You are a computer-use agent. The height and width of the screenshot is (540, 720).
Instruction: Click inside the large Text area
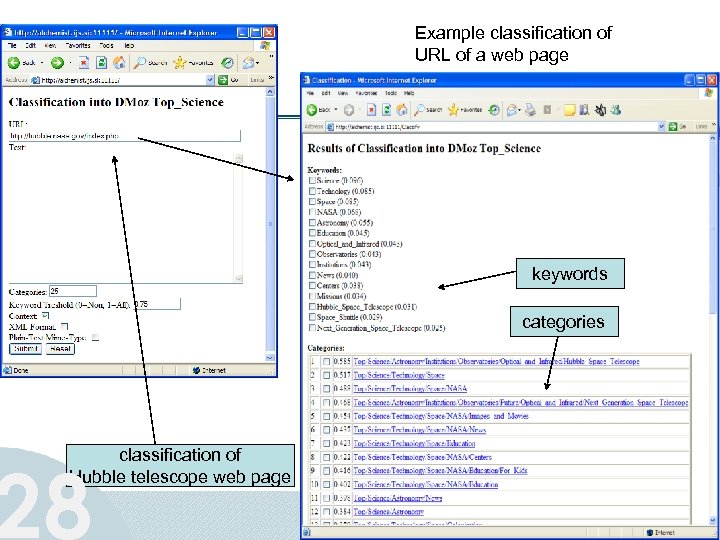[121, 218]
